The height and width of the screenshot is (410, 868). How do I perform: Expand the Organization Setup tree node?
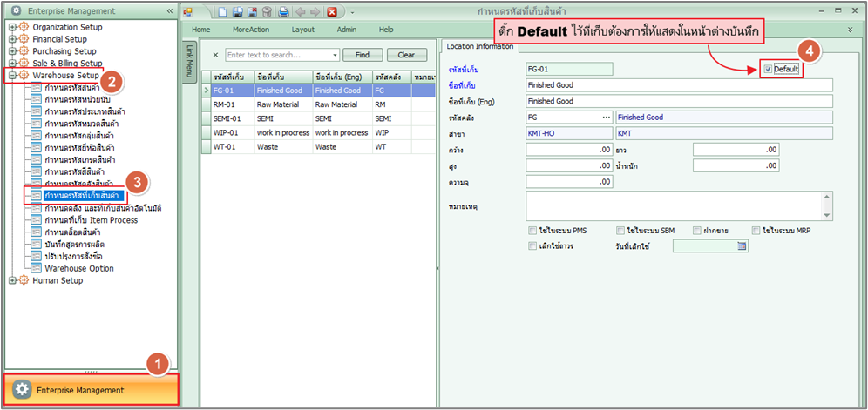(x=12, y=27)
